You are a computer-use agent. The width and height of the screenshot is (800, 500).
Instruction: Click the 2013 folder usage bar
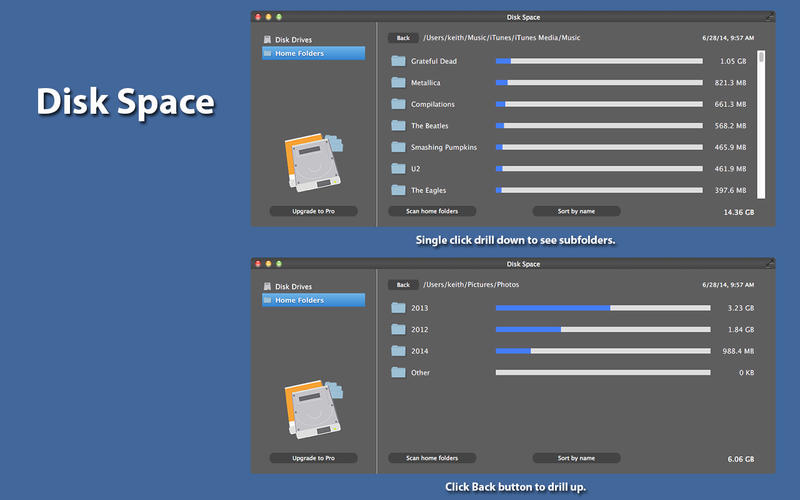(603, 308)
